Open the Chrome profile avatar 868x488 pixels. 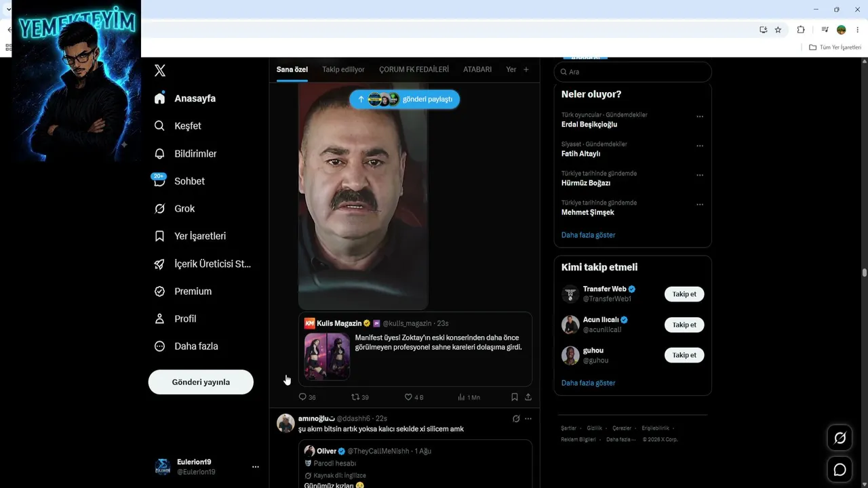click(x=842, y=30)
